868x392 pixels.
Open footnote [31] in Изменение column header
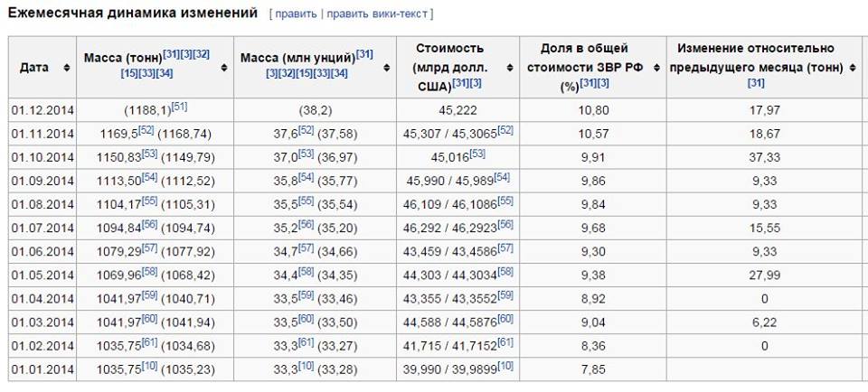[x=756, y=83]
